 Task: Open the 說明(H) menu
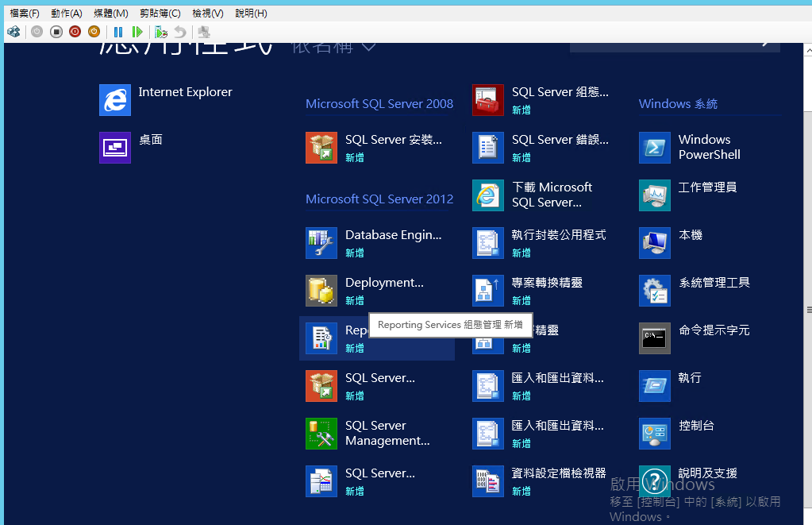click(251, 14)
